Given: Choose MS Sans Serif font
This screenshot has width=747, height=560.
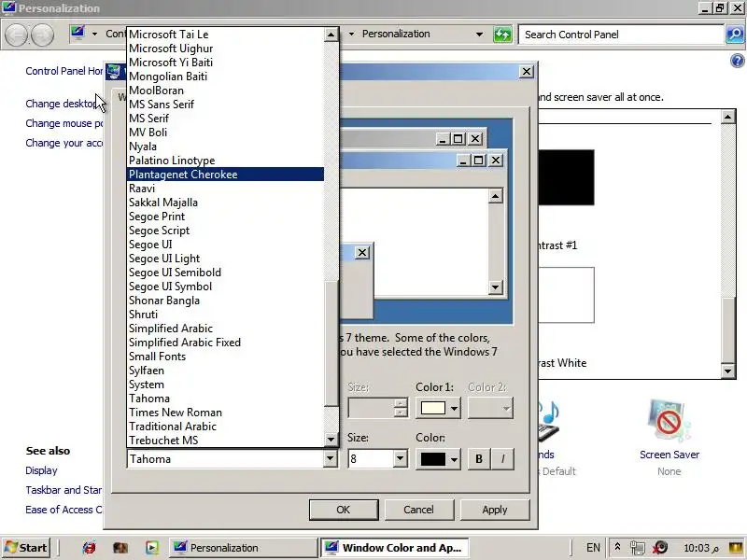Looking at the screenshot, I should click(226, 105).
